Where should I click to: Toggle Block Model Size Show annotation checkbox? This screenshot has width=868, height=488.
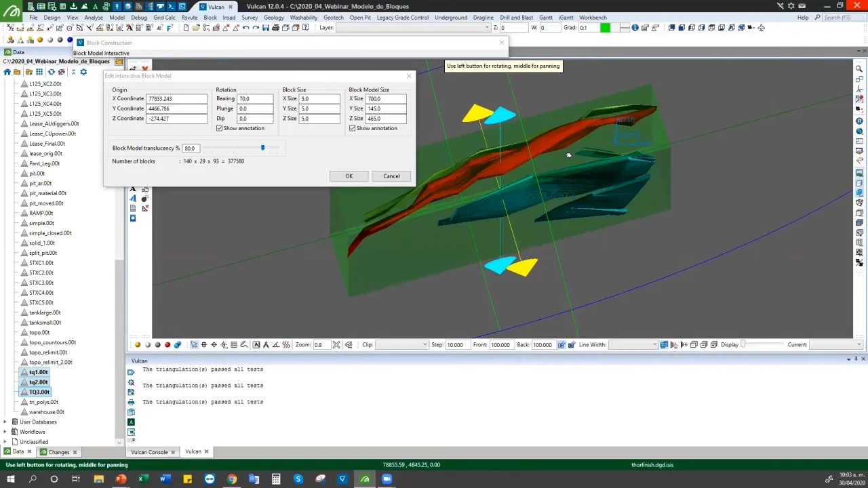(x=352, y=128)
